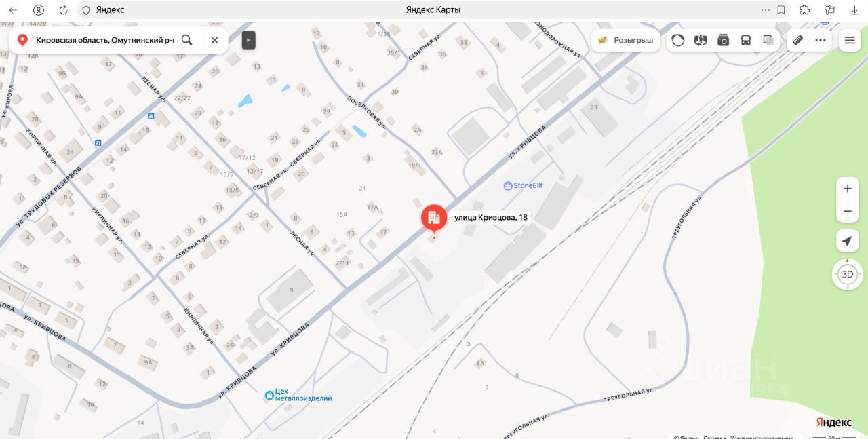Image resolution: width=868 pixels, height=439 pixels.
Task: Click the red улица Кривцова, 18 marker
Action: click(434, 218)
